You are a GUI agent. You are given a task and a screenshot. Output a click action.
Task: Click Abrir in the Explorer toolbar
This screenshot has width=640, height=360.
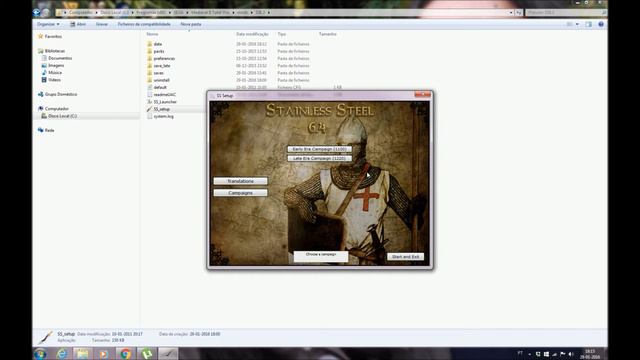pyautogui.click(x=78, y=24)
